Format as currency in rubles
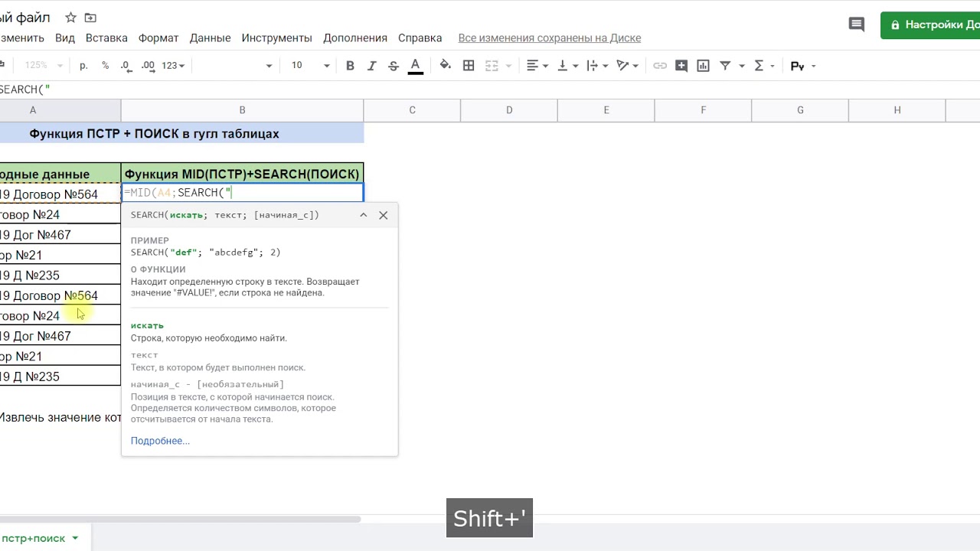Screen dimensions: 980x551 tap(83, 66)
